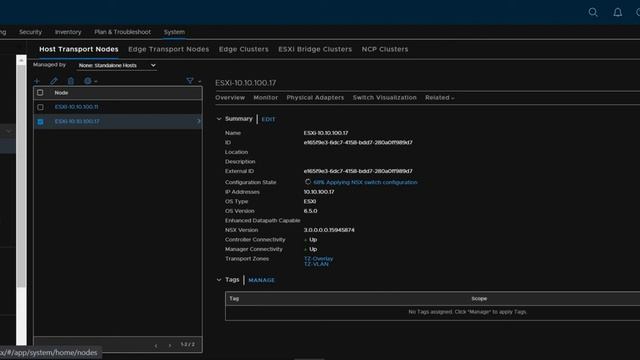
Task: Open the node filter funnel icon
Action: [x=190, y=81]
